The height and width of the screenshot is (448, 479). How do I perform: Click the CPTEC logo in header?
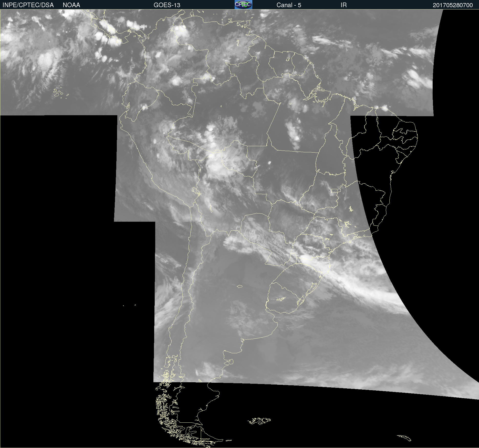coord(243,5)
